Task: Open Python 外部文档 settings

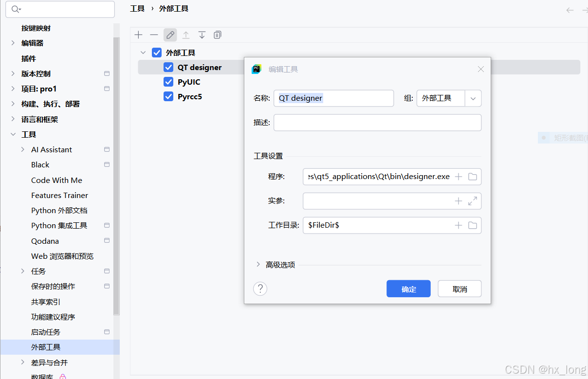Action: (x=59, y=210)
